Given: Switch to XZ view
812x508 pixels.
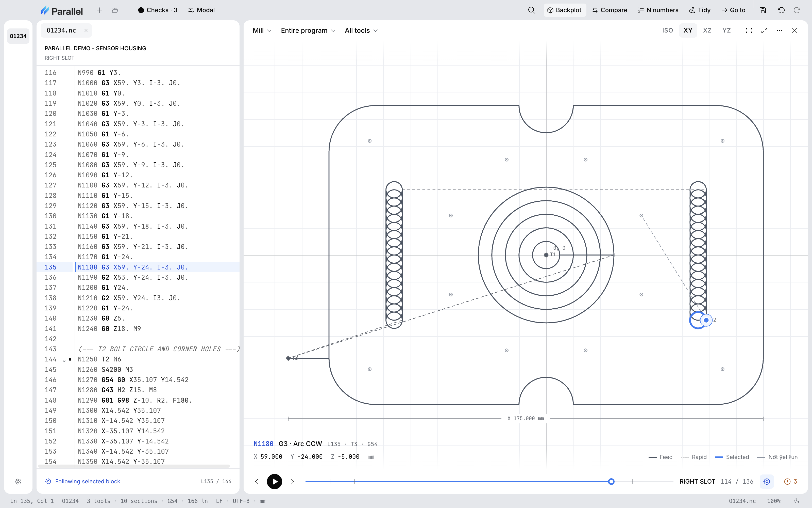Looking at the screenshot, I should (x=707, y=30).
